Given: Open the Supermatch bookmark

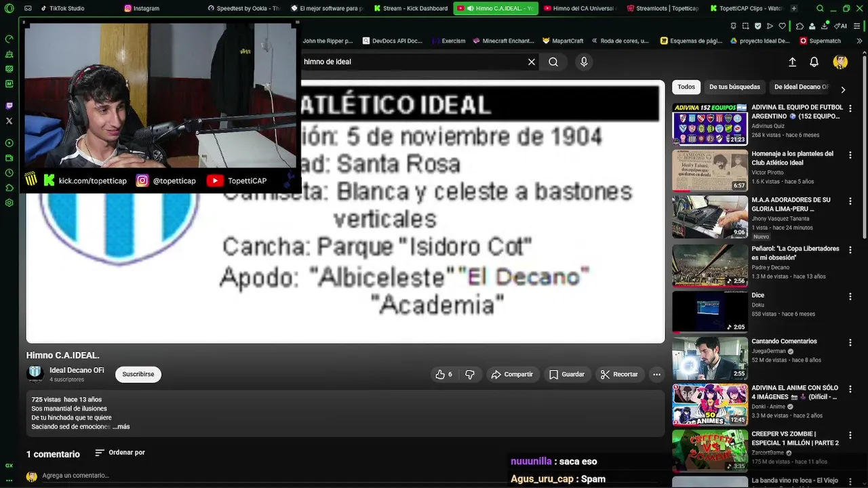Looking at the screenshot, I should point(820,41).
